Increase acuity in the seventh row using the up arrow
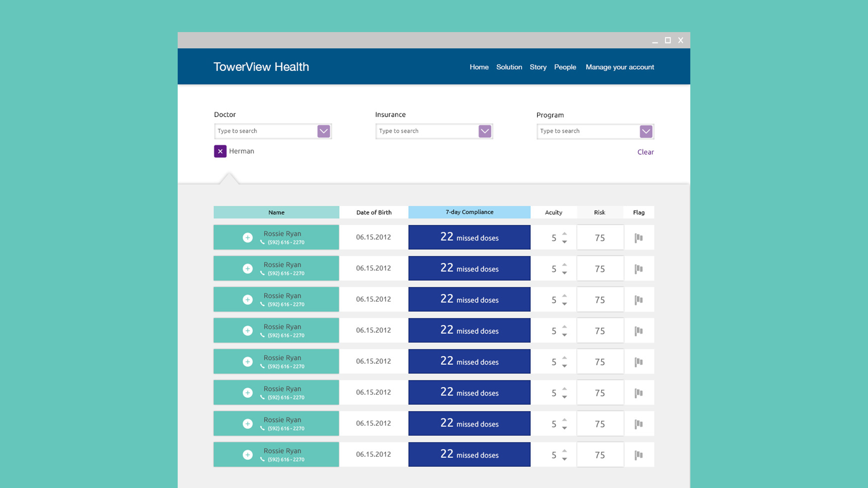Viewport: 868px width, 488px height. point(565,420)
